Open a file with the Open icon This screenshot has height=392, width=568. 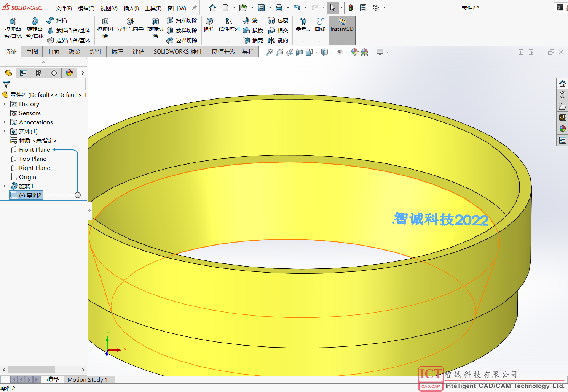coord(243,8)
